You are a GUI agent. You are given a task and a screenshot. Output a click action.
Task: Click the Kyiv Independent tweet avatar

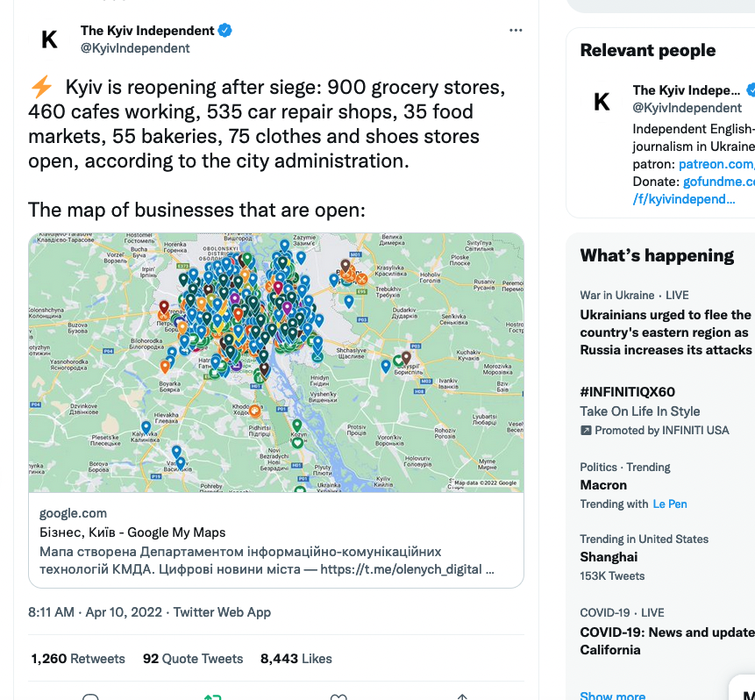tap(50, 39)
